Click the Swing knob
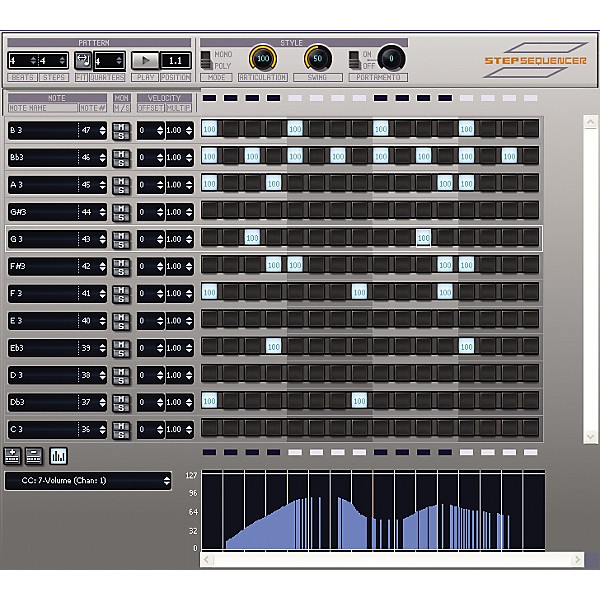This screenshot has height=600, width=600. coord(318,59)
